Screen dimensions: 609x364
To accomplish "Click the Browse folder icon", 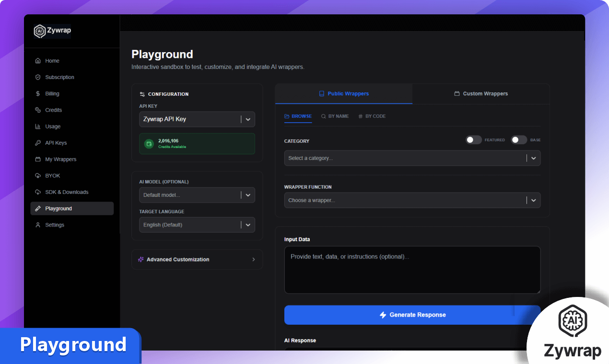I will [287, 116].
